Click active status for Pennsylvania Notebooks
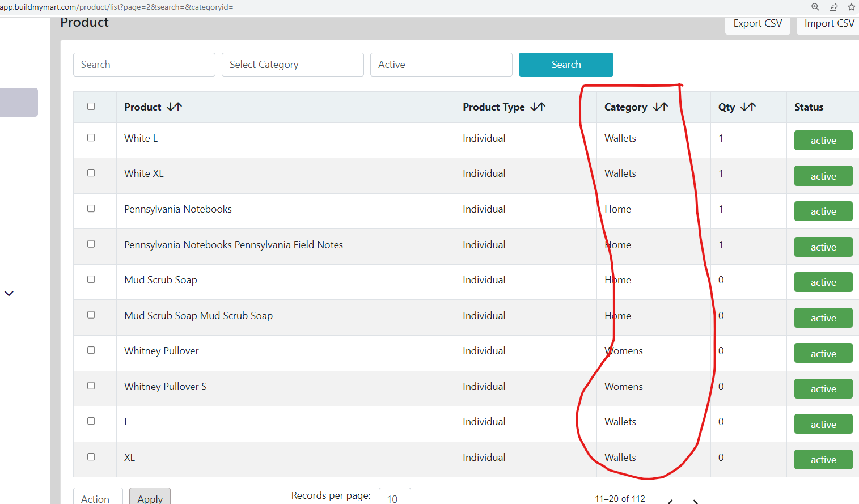 [x=823, y=211]
